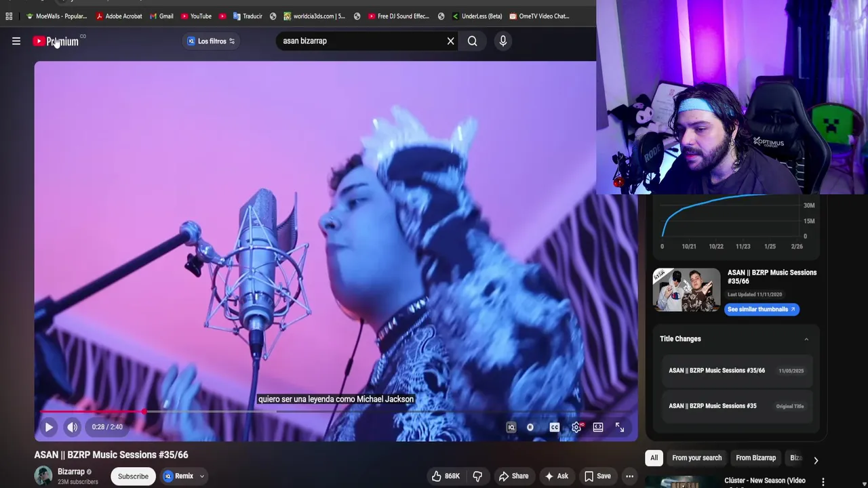This screenshot has width=868, height=488.
Task: Toggle the autoplay switch in player
Action: (x=530, y=427)
